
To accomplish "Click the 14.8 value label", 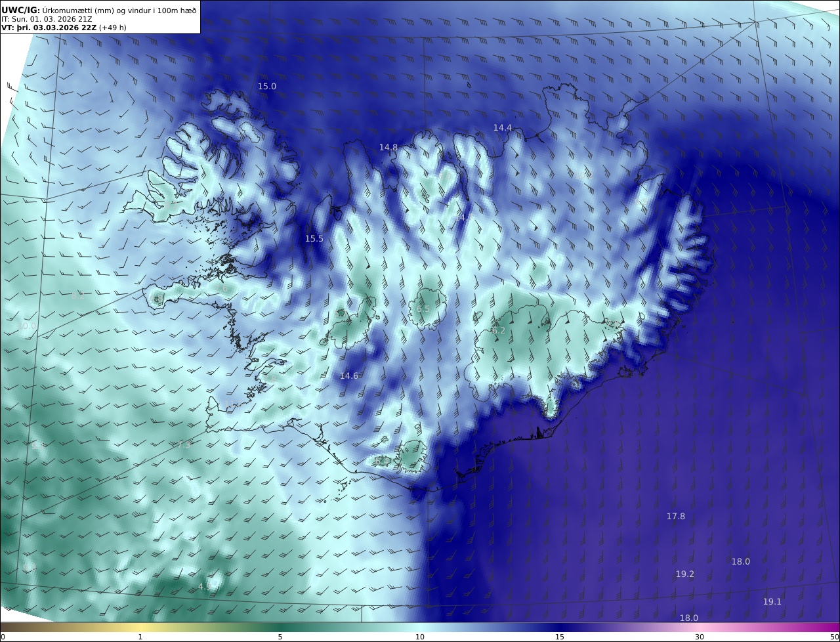I will 388,147.
